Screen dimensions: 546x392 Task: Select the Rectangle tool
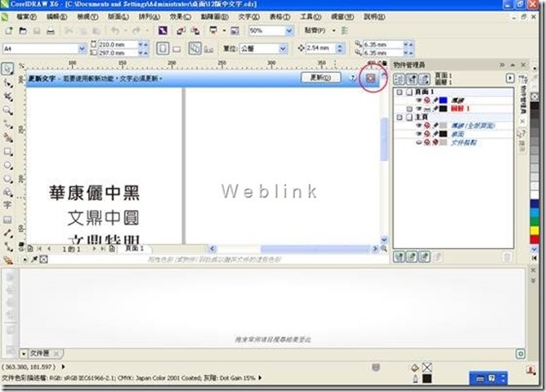pyautogui.click(x=7, y=152)
